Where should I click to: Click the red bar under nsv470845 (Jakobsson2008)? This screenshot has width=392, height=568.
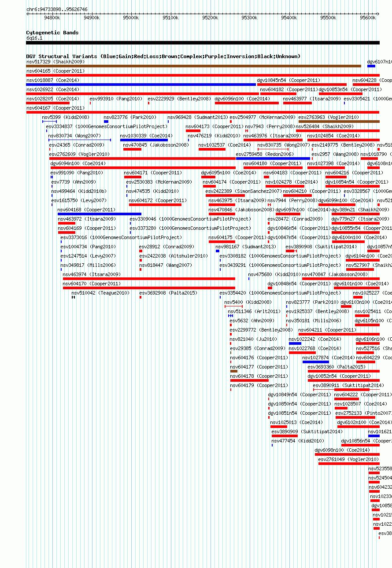click(x=132, y=149)
